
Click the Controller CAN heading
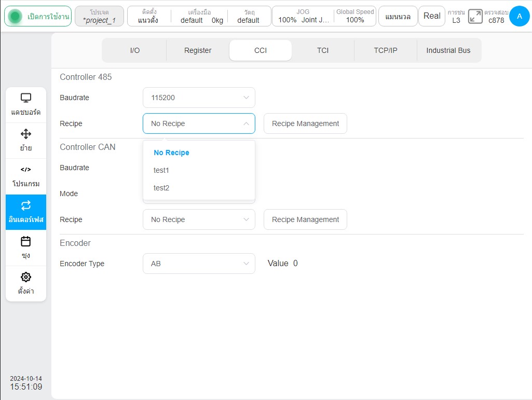pyautogui.click(x=88, y=147)
